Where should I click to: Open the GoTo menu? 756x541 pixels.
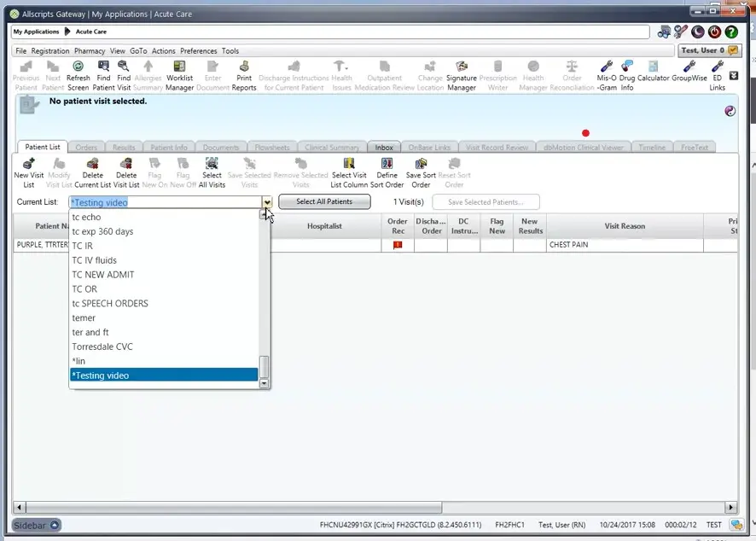point(138,49)
